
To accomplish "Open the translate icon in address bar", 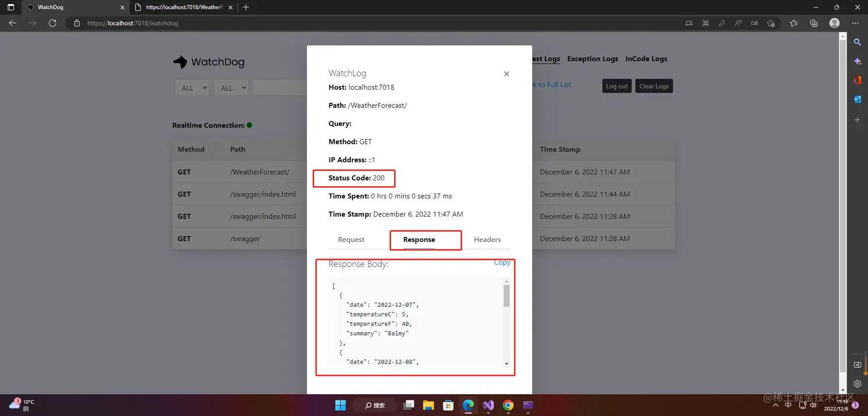I will 754,23.
